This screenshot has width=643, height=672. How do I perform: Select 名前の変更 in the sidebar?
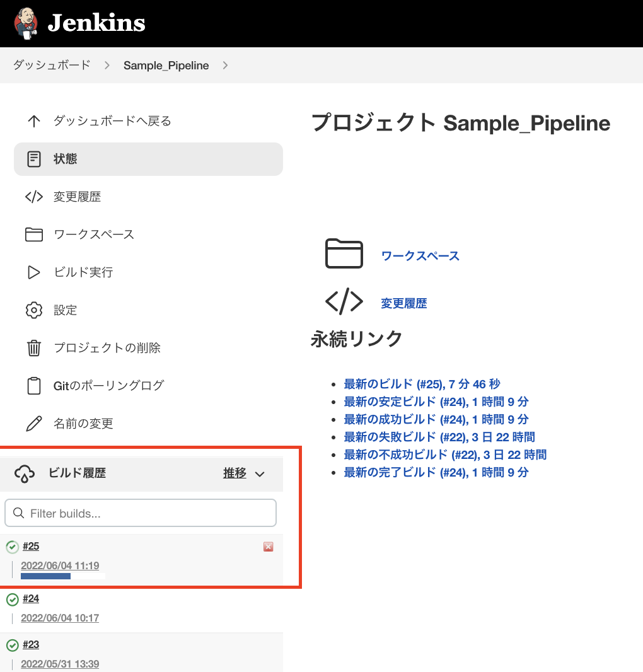coord(83,424)
